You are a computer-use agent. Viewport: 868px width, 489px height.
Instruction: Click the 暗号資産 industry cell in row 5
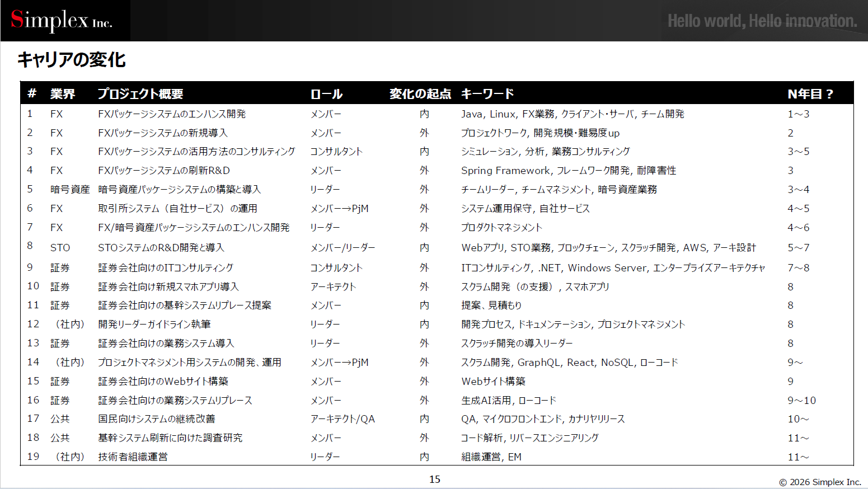(70, 190)
